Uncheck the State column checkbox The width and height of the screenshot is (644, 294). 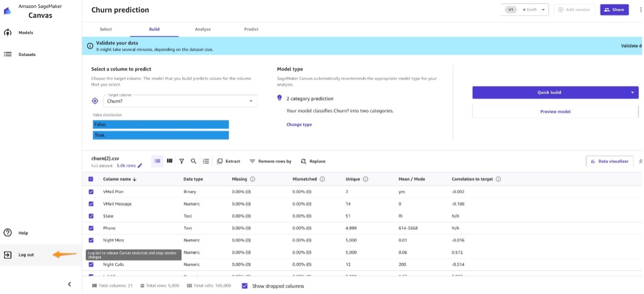point(91,216)
